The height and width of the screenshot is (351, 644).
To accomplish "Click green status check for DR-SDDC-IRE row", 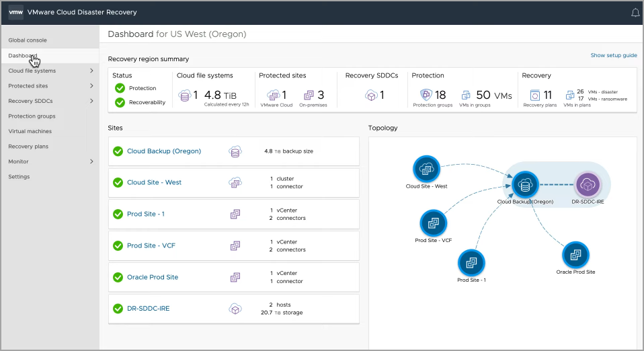I will [x=118, y=309].
